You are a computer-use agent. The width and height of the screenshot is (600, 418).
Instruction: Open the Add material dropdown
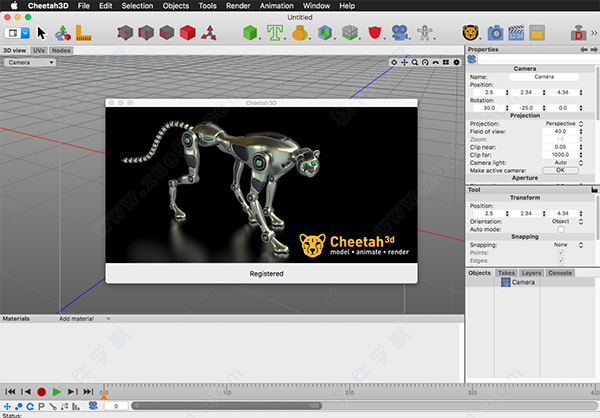point(84,318)
